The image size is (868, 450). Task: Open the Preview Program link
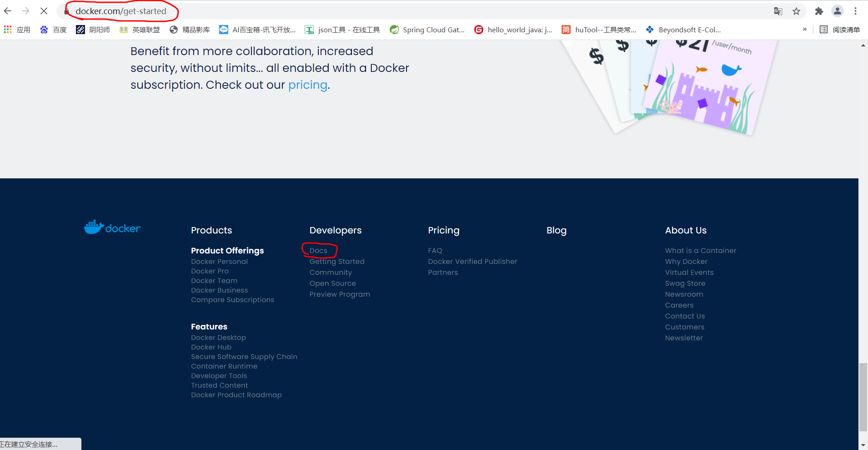tap(340, 294)
